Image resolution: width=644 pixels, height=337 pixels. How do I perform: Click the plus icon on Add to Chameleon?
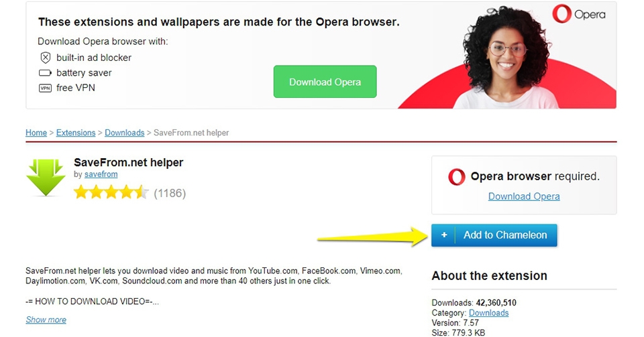click(x=444, y=235)
